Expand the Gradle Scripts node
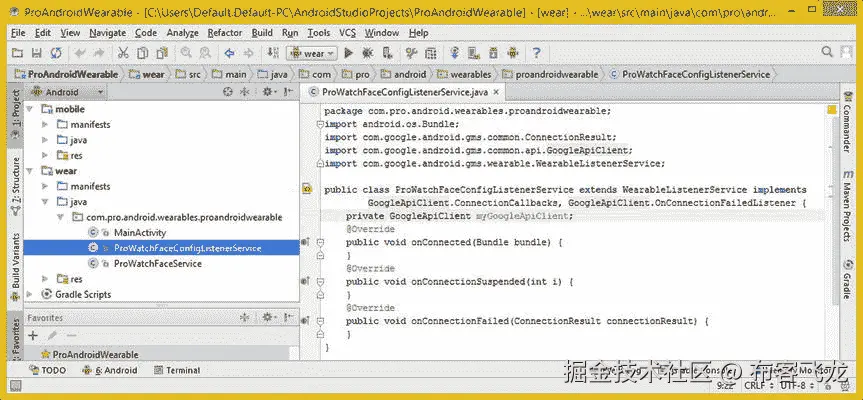The height and width of the screenshot is (400, 863). coord(30,294)
